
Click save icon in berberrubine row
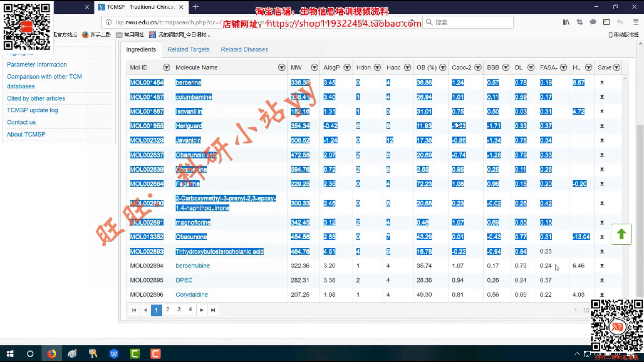[x=602, y=266]
